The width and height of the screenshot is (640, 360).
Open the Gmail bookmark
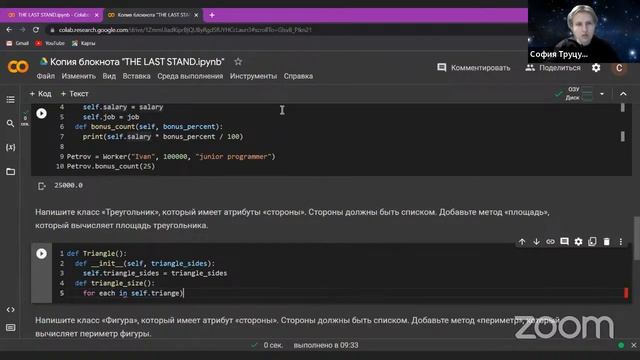click(18, 43)
